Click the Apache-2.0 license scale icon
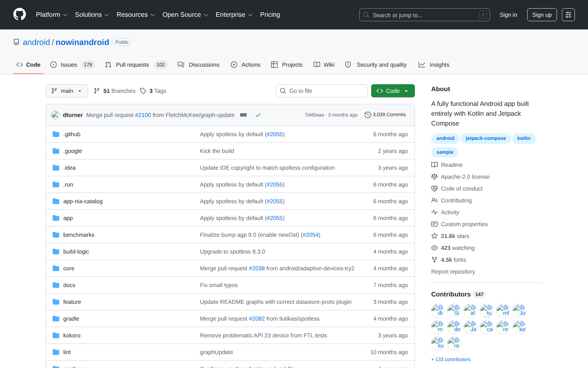The width and height of the screenshot is (588, 368). [x=434, y=177]
